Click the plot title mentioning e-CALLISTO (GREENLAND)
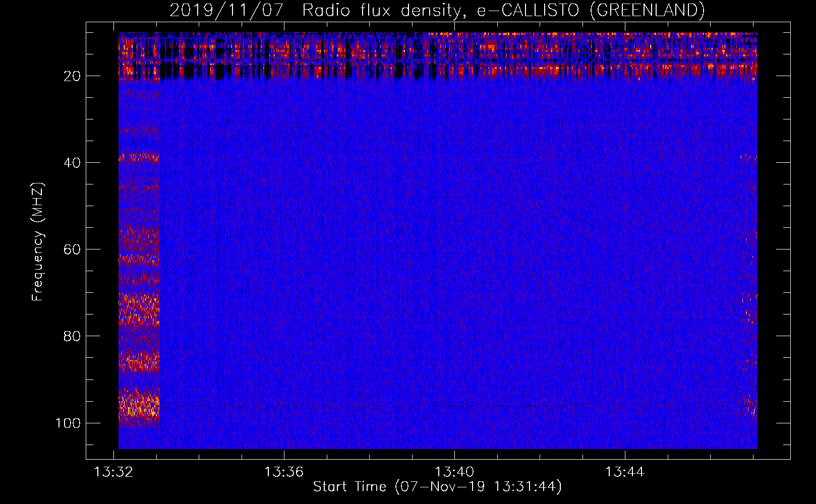Viewport: 816px width, 504px height. (437, 10)
